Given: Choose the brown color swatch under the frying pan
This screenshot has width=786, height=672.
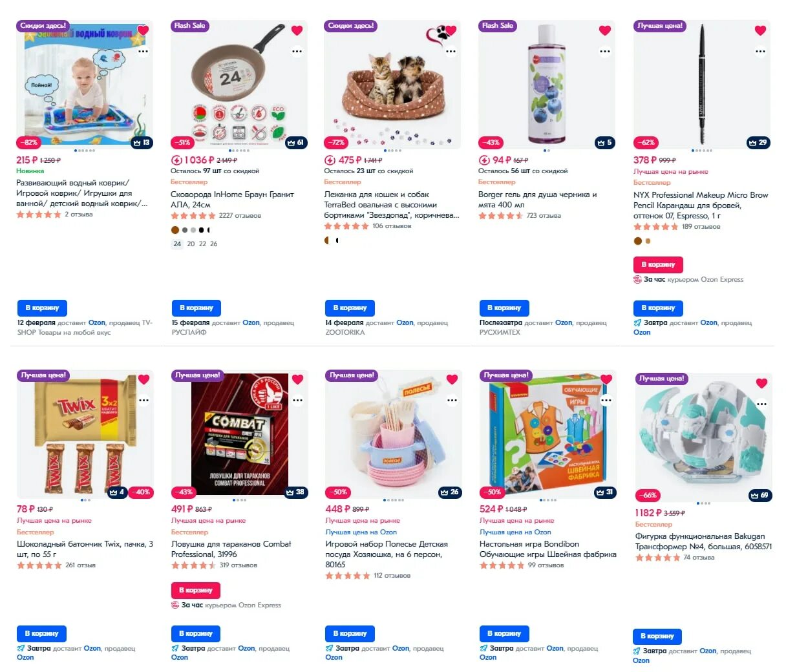Looking at the screenshot, I should (175, 229).
